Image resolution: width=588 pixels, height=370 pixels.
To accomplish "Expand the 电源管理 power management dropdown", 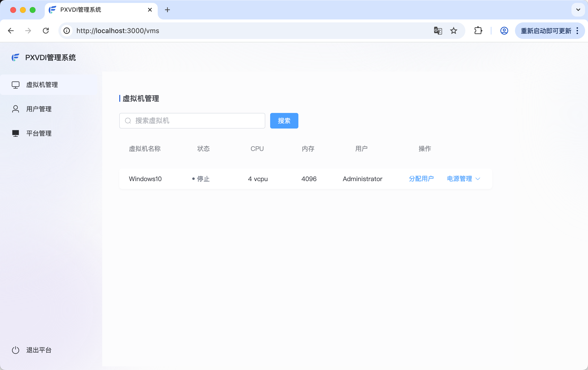I will [x=463, y=179].
